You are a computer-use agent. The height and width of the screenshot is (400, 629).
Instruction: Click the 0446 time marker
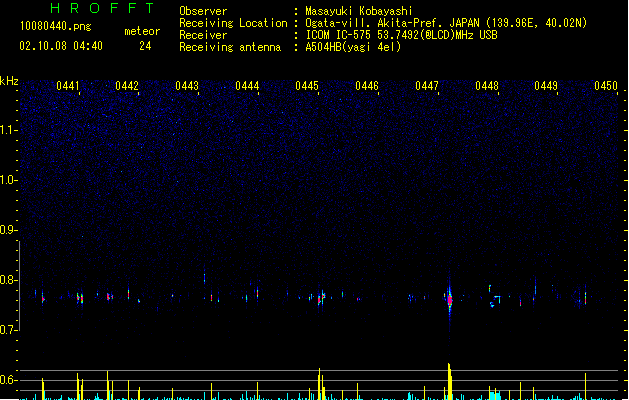tap(367, 86)
